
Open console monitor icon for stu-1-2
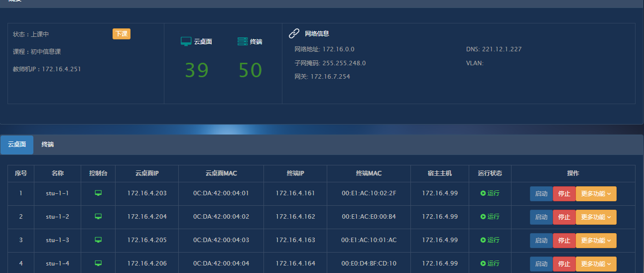tap(98, 217)
